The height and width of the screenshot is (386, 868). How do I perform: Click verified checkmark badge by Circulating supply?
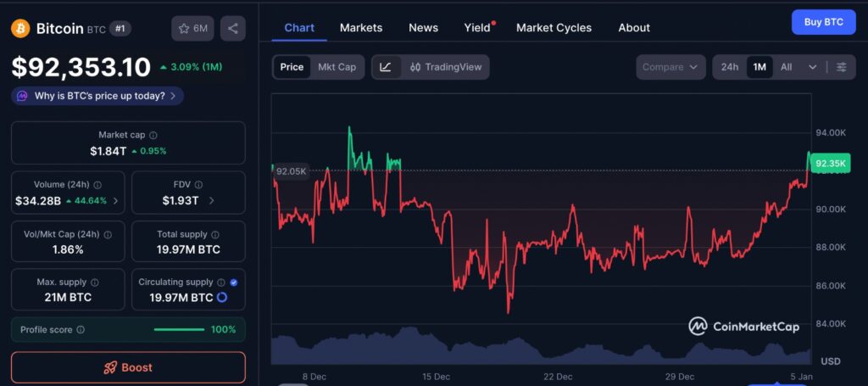234,283
